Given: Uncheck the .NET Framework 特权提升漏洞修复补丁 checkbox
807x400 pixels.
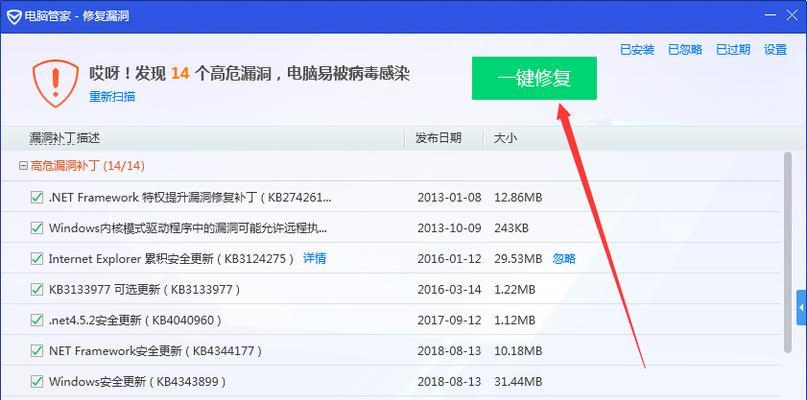Looking at the screenshot, I should (37, 197).
